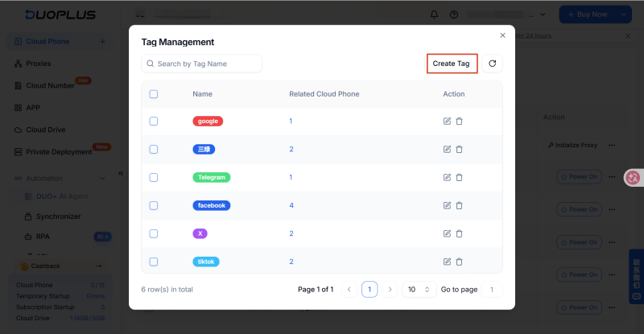Click the X purple tag badge
644x334 pixels.
pyautogui.click(x=200, y=233)
